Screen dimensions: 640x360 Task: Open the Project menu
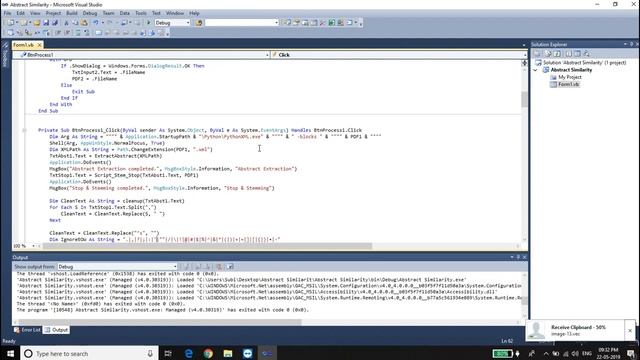pyautogui.click(x=53, y=13)
